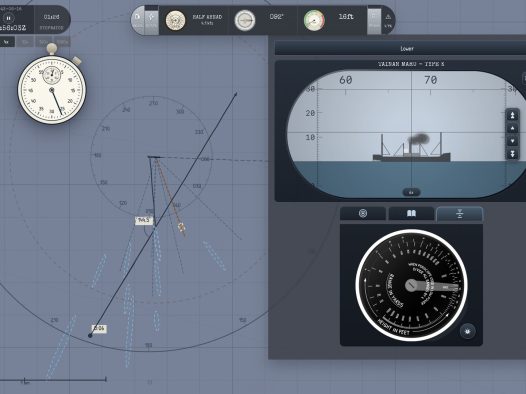Open the engine telegraph dial
Viewport: 526px width, 394px height.
pos(175,20)
